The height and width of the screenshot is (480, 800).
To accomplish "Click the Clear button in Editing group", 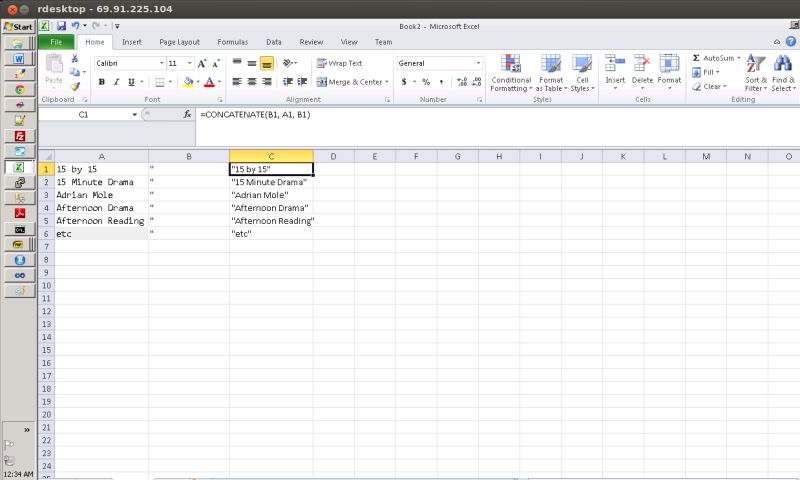I will [709, 86].
